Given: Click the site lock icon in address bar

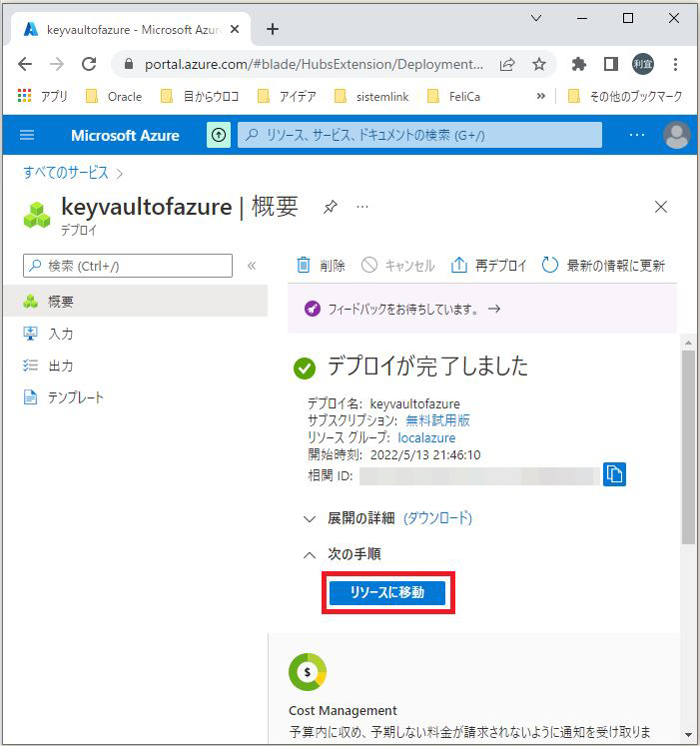Looking at the screenshot, I should click(x=129, y=64).
